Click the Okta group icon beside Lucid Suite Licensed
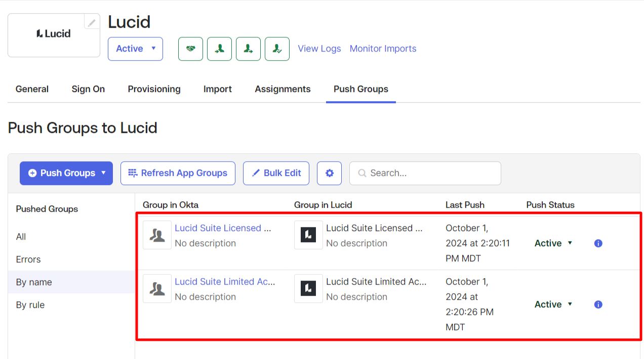This screenshot has width=644, height=359. point(157,235)
